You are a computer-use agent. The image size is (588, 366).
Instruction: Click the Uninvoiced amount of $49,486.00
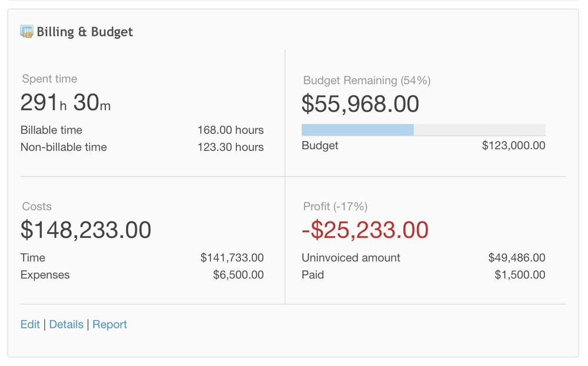click(x=517, y=257)
